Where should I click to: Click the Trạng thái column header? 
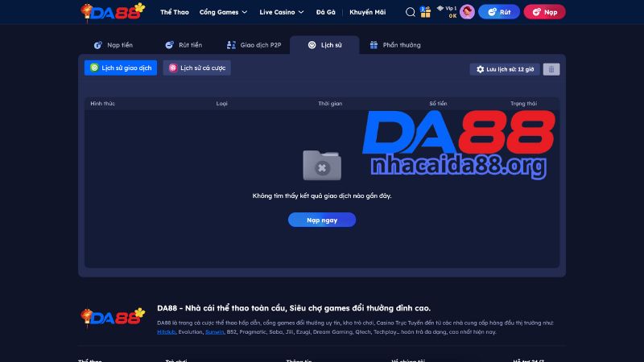524,104
